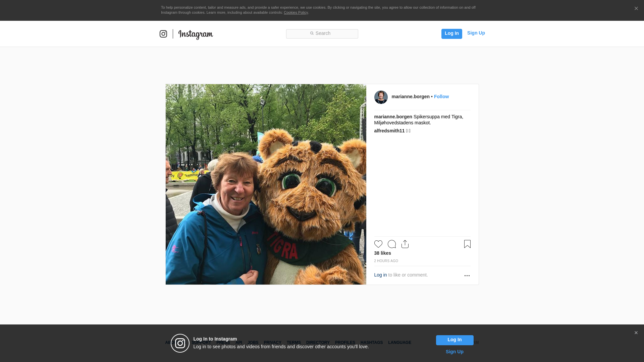This screenshot has width=644, height=362.
Task: Open marianne.borgen username in post header
Action: pos(410,97)
